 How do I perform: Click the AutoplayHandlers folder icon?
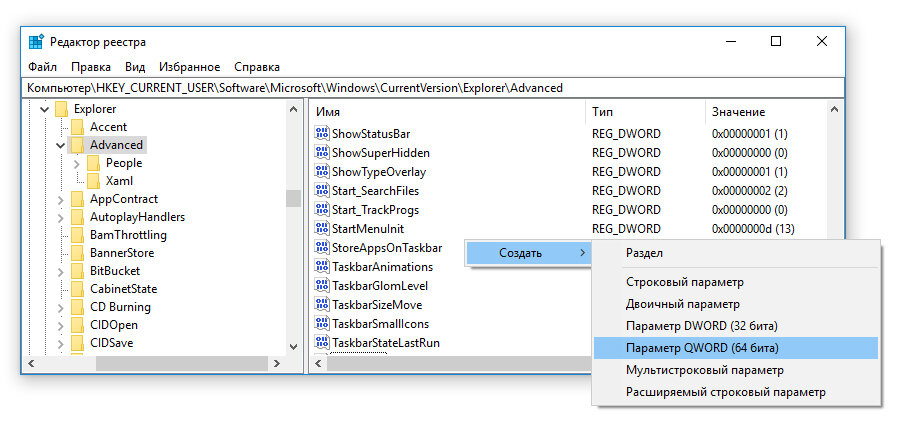77,217
